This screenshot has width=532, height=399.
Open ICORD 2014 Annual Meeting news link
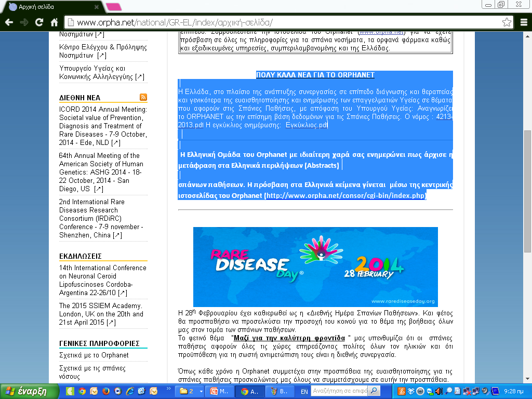tap(103, 126)
